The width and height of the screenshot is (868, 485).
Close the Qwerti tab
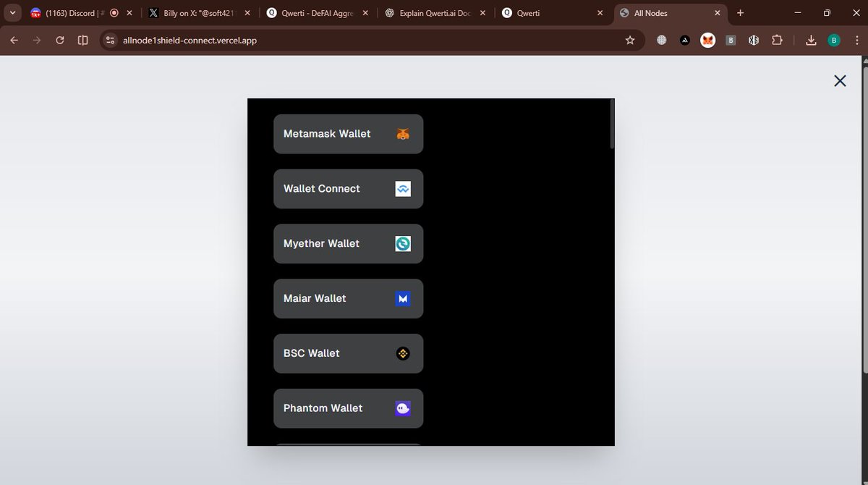[600, 13]
